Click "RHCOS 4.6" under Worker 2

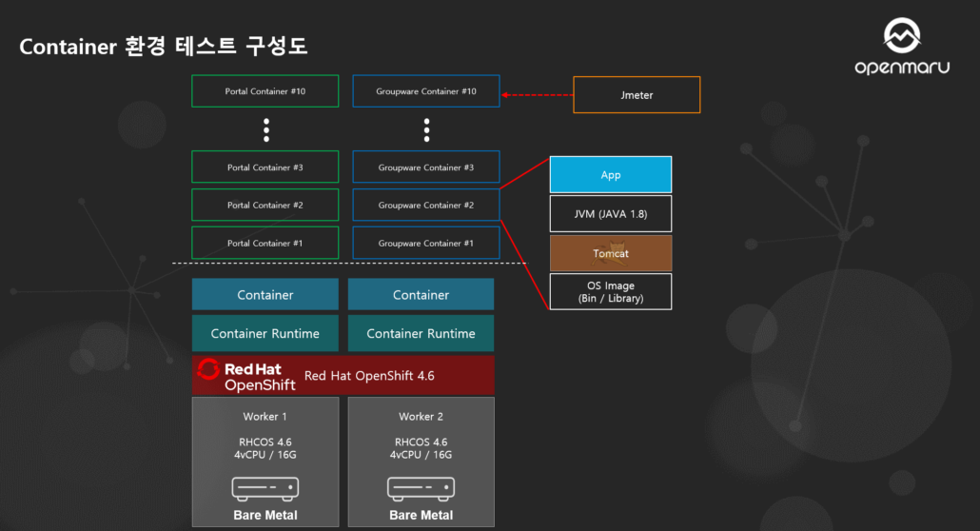click(421, 442)
